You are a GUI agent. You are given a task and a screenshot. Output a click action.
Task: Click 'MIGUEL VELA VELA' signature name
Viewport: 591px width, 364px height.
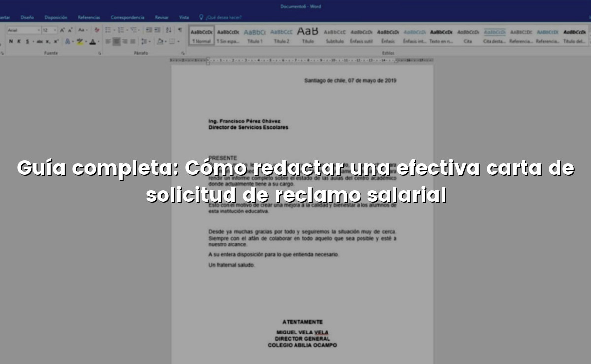(302, 333)
